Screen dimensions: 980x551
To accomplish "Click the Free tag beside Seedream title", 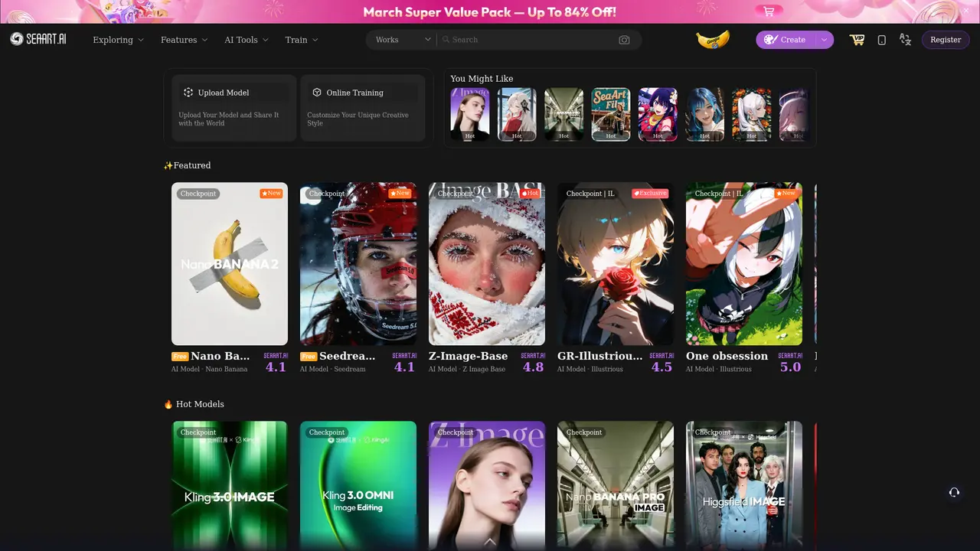I will tap(309, 357).
